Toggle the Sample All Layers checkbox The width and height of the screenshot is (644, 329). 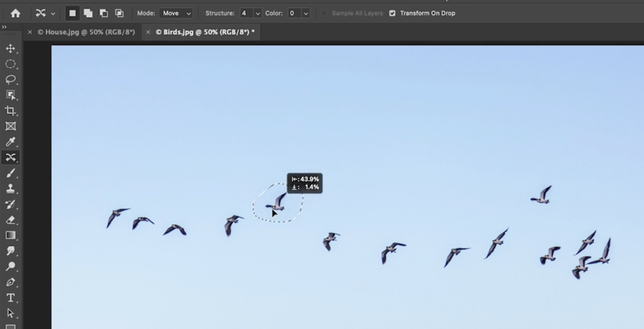pyautogui.click(x=324, y=13)
